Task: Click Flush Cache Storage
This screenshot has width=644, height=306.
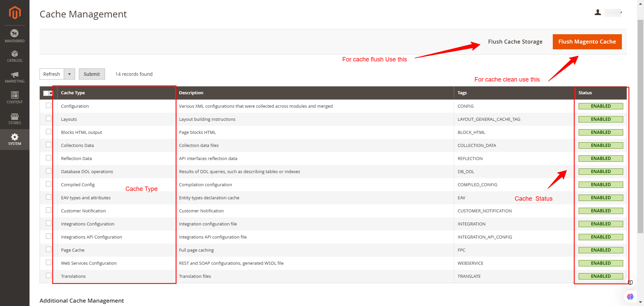Action: point(515,42)
